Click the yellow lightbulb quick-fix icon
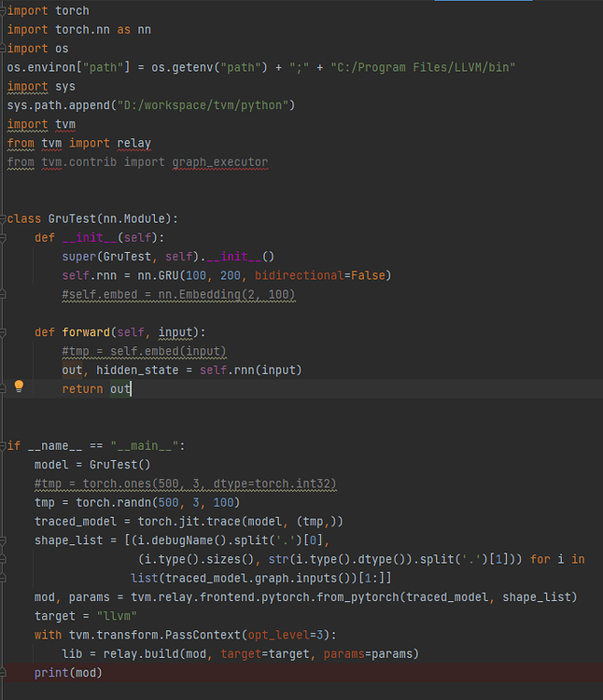 point(18,386)
